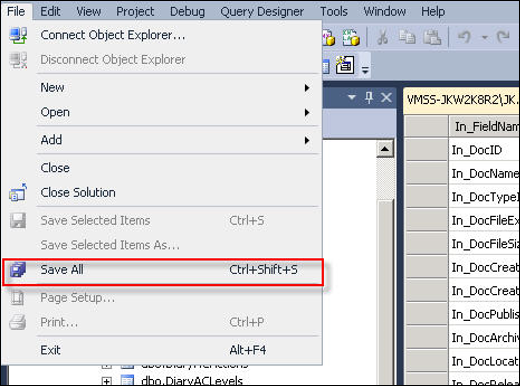Select the VMSS-JKW2K8R2 document tab
This screenshot has width=520, height=386.
click(x=462, y=100)
